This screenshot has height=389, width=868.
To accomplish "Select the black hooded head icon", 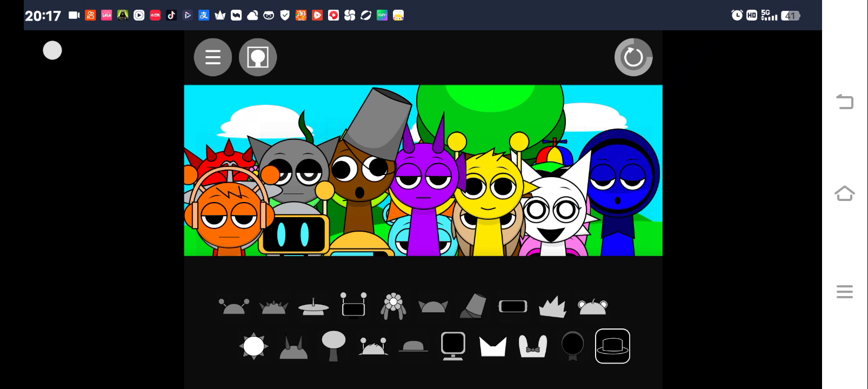I will (572, 346).
